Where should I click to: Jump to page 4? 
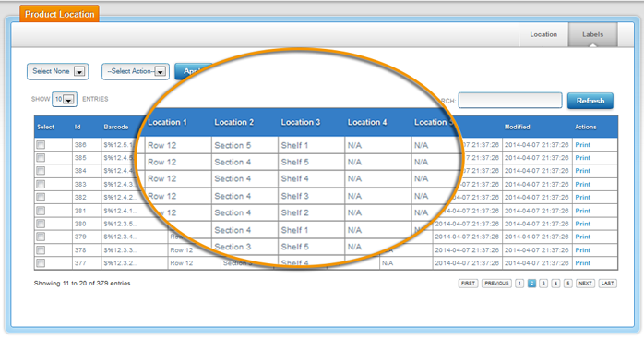tap(555, 284)
